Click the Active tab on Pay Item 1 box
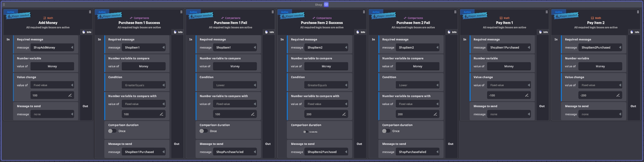 pyautogui.click(x=467, y=12)
